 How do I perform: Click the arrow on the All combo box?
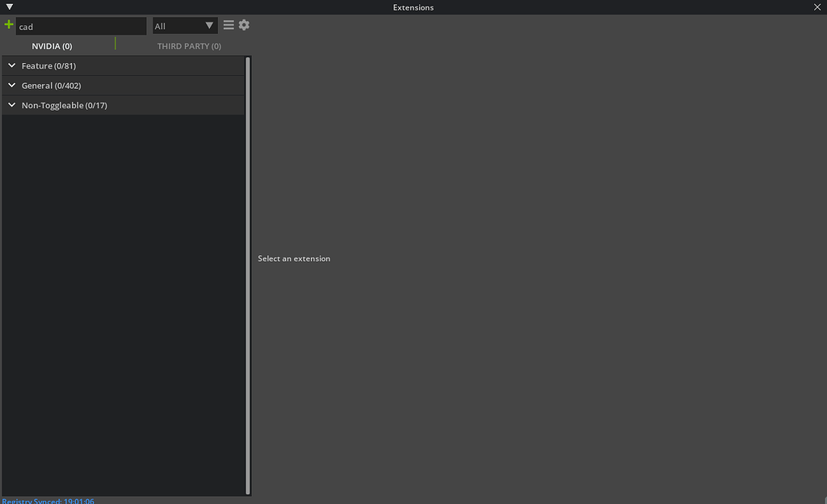pos(208,25)
